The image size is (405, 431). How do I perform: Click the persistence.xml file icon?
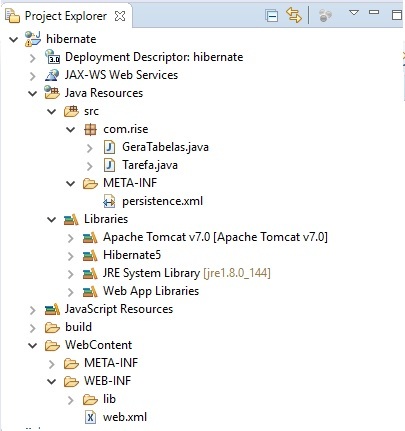coord(109,201)
